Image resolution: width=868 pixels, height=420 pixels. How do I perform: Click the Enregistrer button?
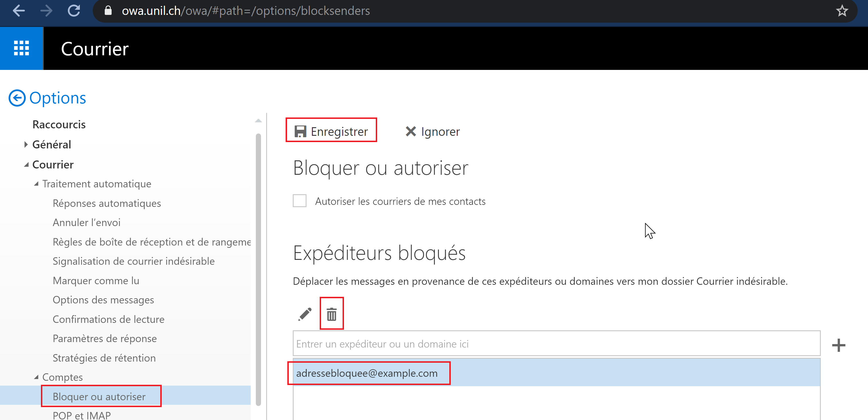click(x=331, y=131)
